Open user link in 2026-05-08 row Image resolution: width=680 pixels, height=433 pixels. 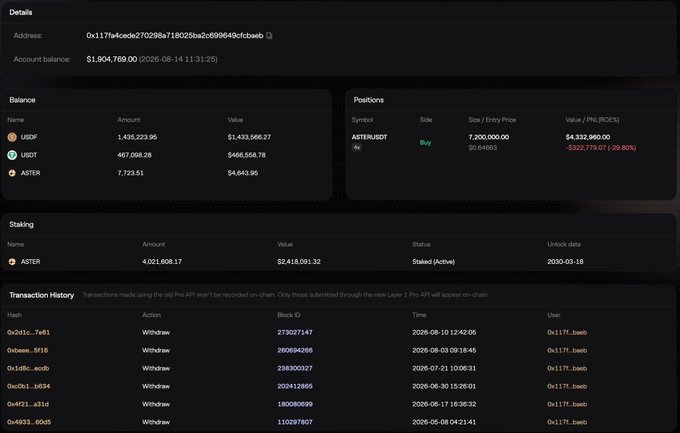coord(567,422)
